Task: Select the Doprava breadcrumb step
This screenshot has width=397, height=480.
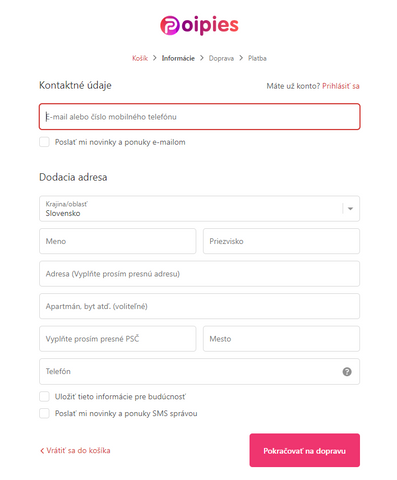Action: pyautogui.click(x=221, y=58)
